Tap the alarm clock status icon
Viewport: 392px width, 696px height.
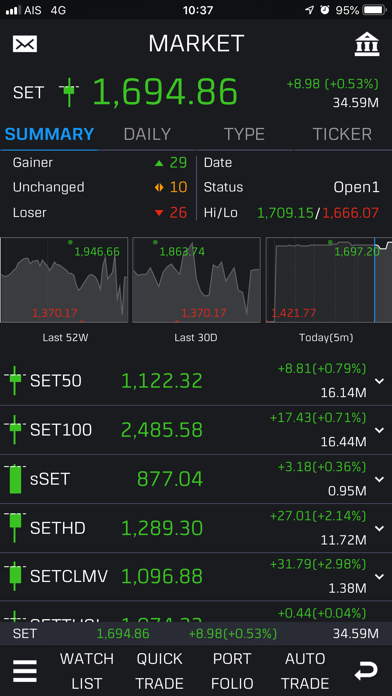[325, 10]
